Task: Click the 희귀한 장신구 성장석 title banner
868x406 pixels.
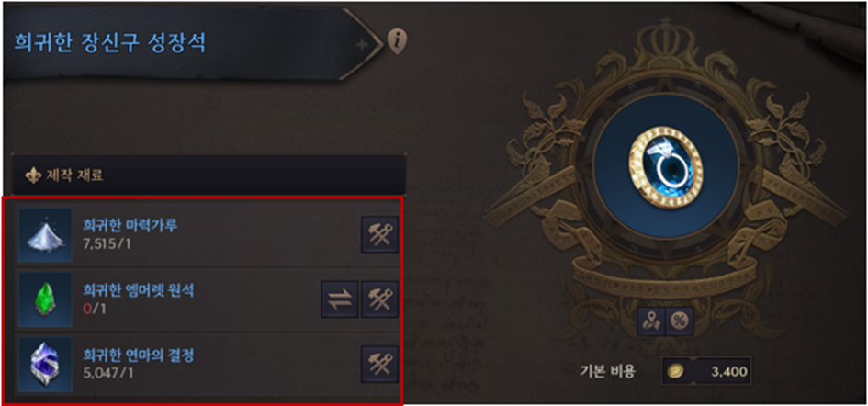Action: (191, 43)
